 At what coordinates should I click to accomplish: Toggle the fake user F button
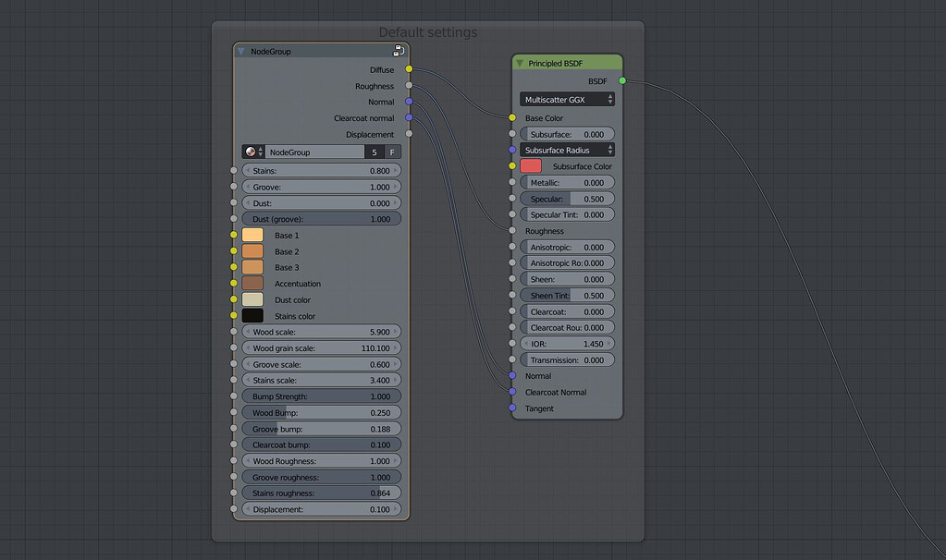pos(392,152)
